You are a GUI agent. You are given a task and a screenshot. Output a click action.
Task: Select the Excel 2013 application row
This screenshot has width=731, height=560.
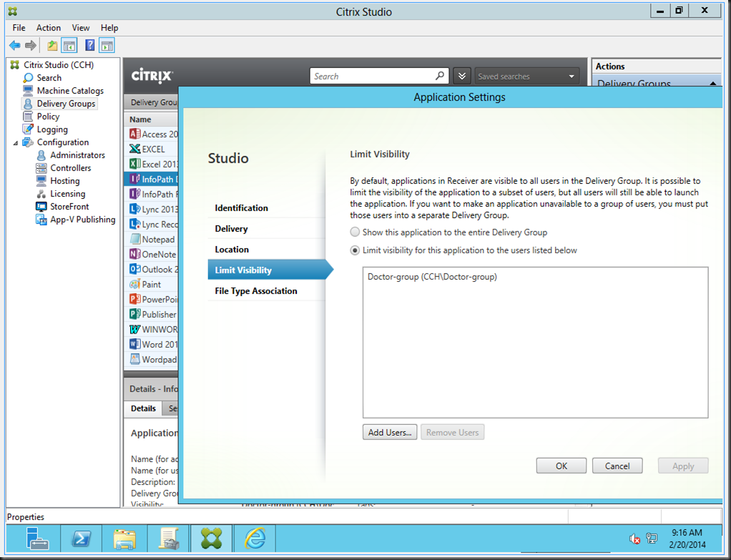[151, 164]
